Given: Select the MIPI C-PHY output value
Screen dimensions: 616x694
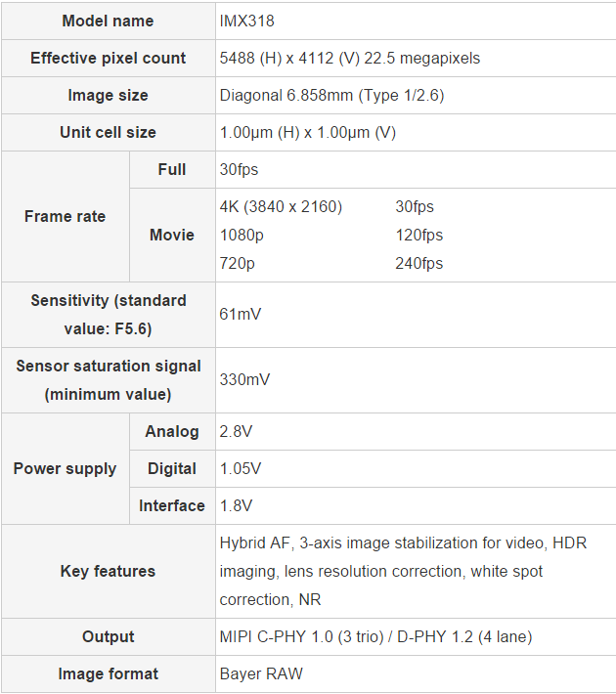Looking at the screenshot, I should (x=375, y=636).
